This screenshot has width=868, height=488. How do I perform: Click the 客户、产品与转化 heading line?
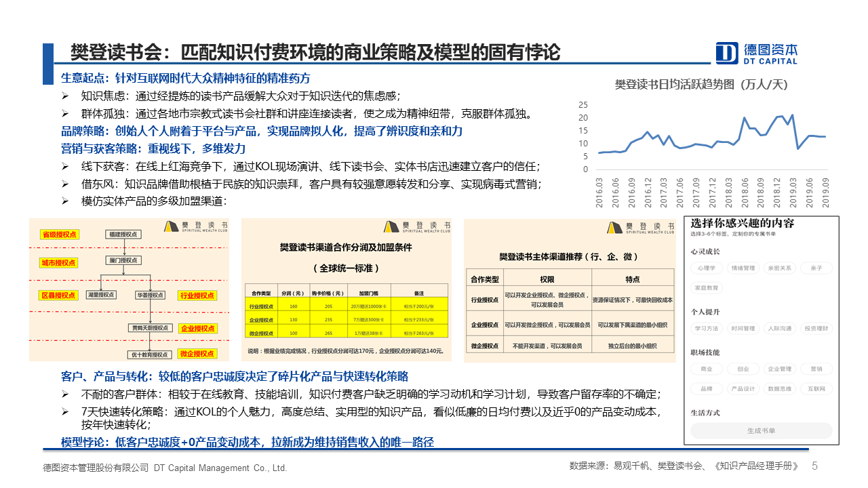(x=235, y=376)
